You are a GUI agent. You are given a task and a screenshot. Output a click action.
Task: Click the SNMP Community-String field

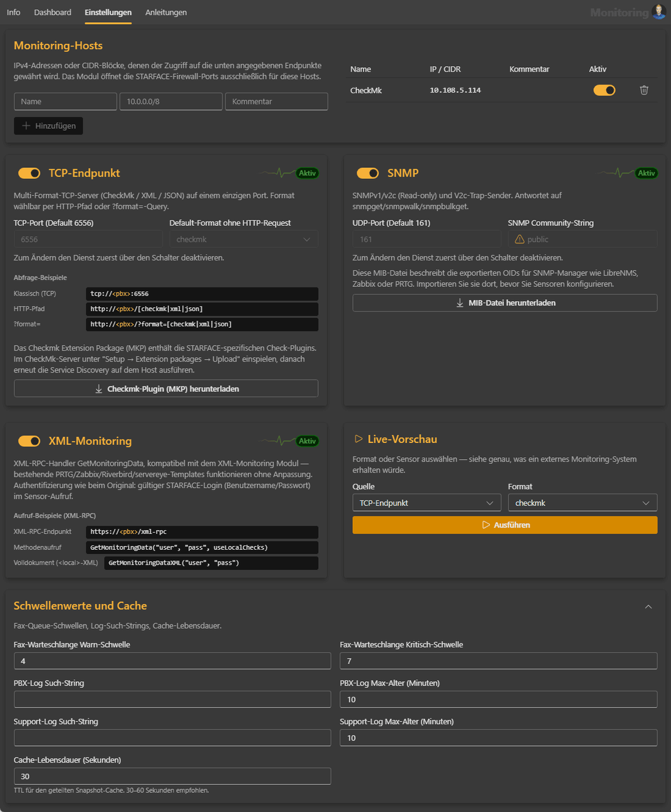click(582, 239)
